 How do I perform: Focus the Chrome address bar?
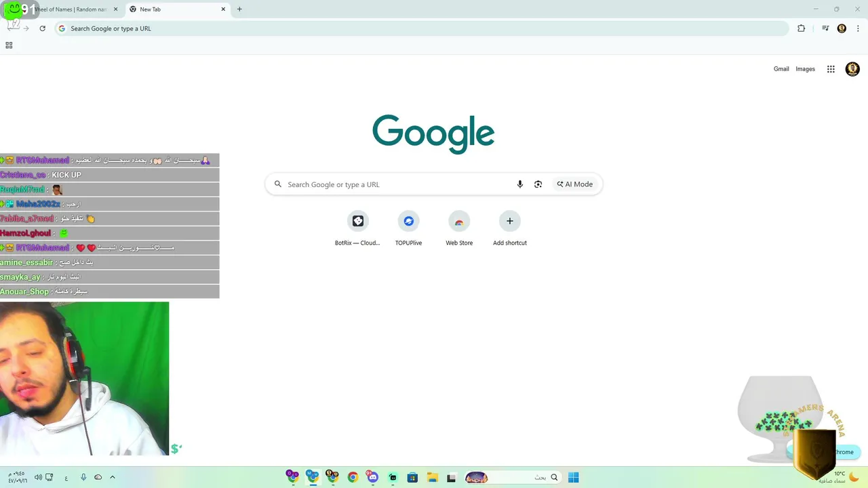click(x=420, y=28)
